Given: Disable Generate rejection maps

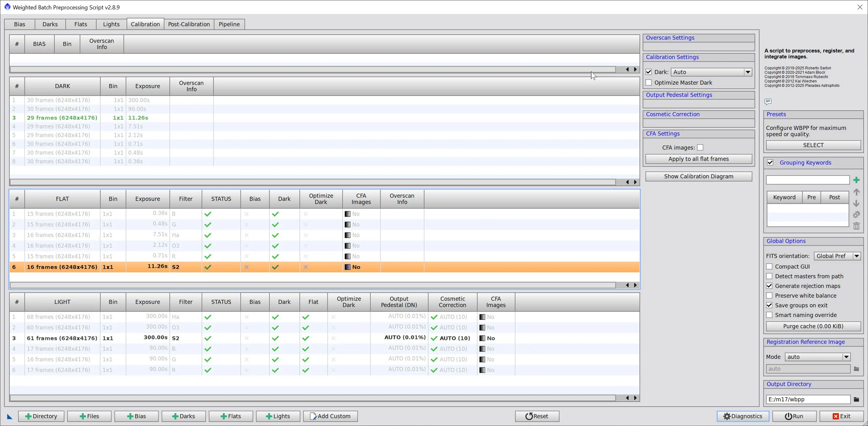Looking at the screenshot, I should [x=769, y=286].
